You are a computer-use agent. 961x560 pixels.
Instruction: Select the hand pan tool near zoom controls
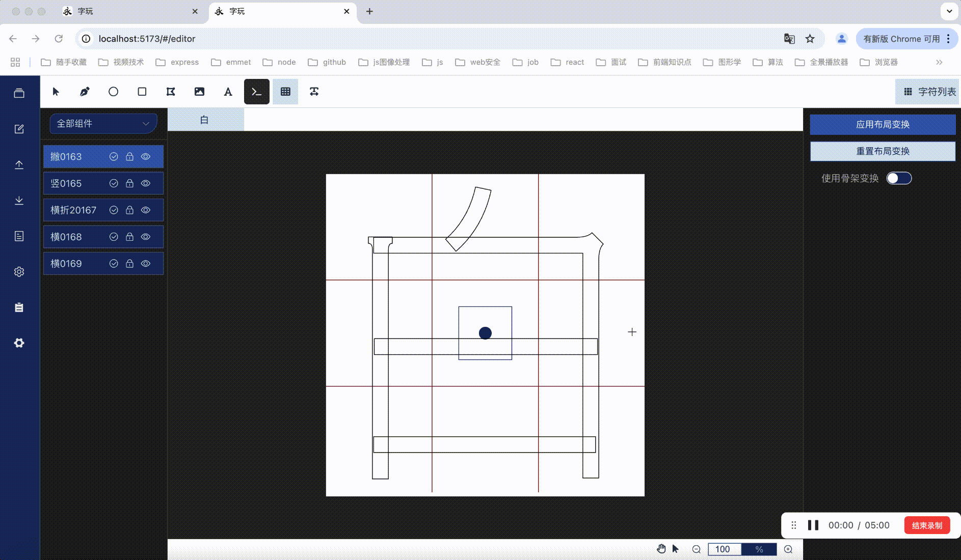(x=661, y=549)
